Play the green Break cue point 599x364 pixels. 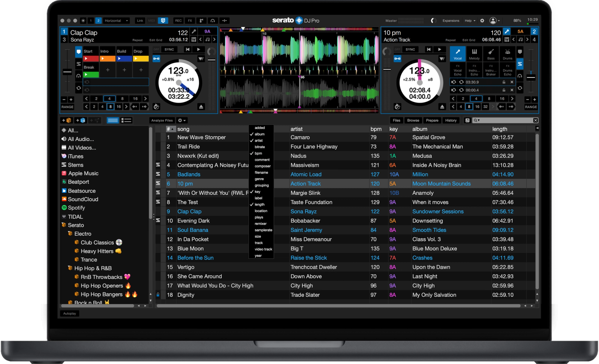91,75
